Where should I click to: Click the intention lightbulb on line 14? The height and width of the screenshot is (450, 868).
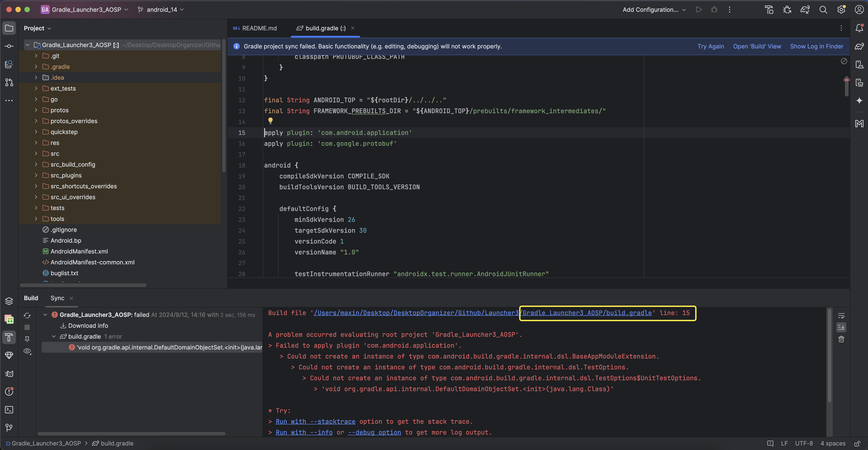(270, 121)
